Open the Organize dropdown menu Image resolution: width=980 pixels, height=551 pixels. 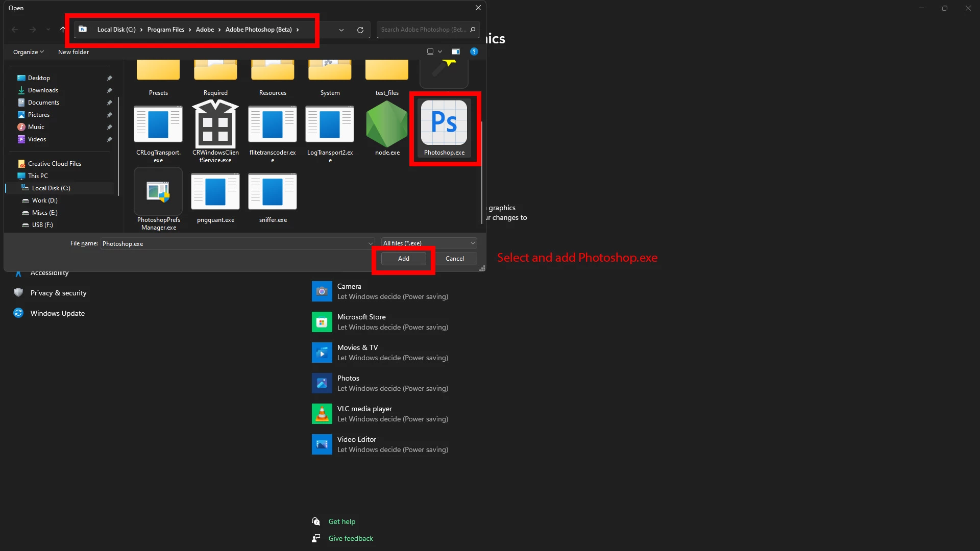[29, 52]
